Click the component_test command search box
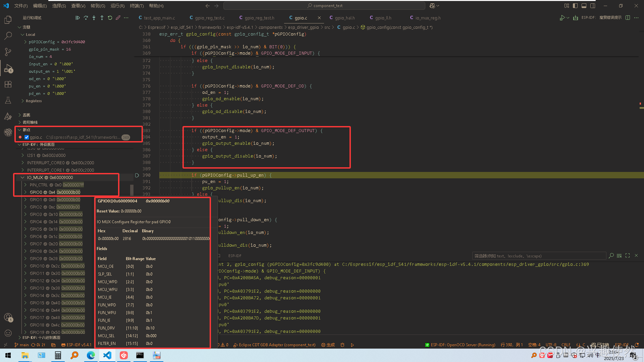The image size is (644, 362). 324,6
